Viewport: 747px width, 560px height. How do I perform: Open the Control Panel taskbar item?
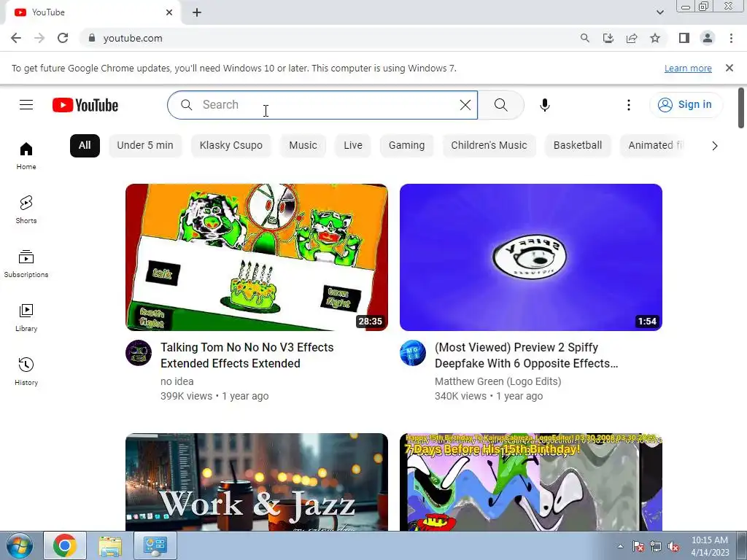(155, 545)
